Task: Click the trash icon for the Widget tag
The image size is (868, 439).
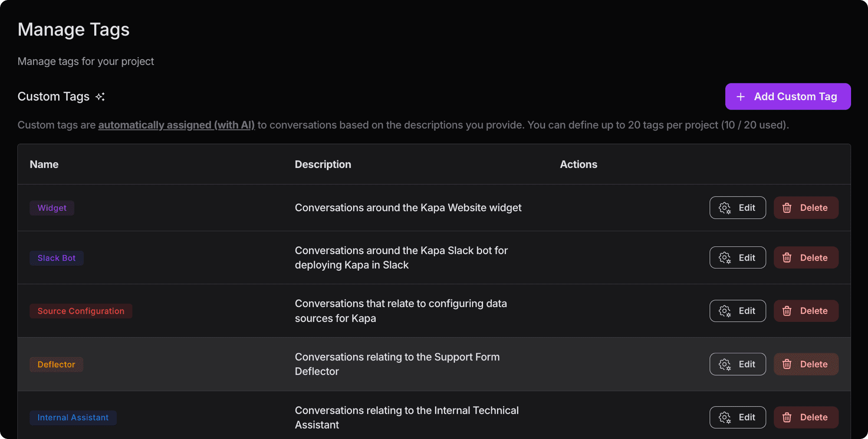Action: (x=787, y=208)
